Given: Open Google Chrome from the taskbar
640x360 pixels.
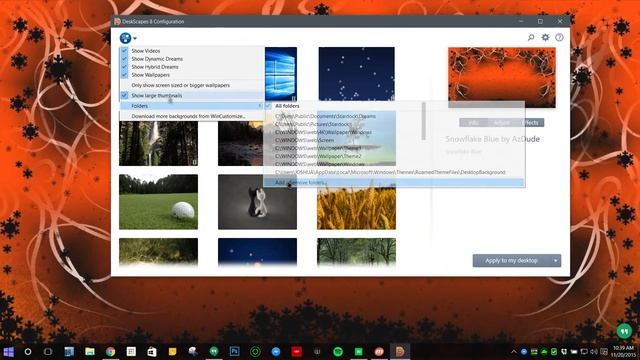Looking at the screenshot, I should point(110,351).
